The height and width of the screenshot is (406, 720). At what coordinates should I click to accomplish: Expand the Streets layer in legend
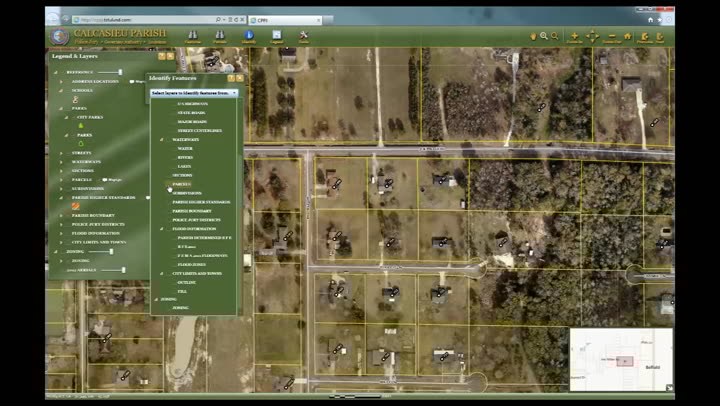(x=61, y=153)
